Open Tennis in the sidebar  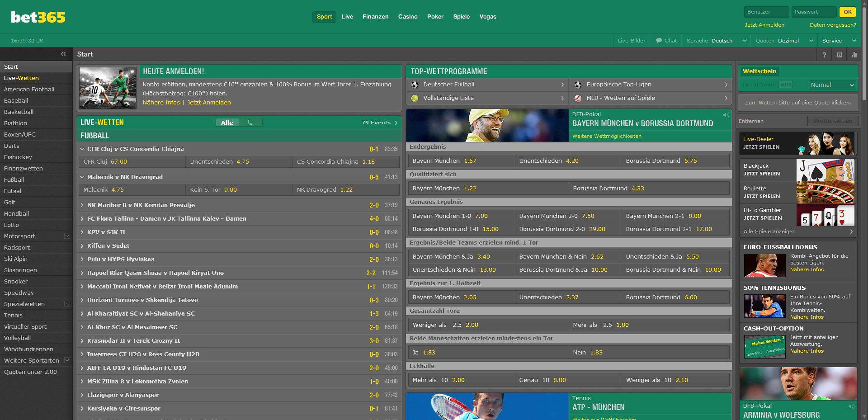36,316
